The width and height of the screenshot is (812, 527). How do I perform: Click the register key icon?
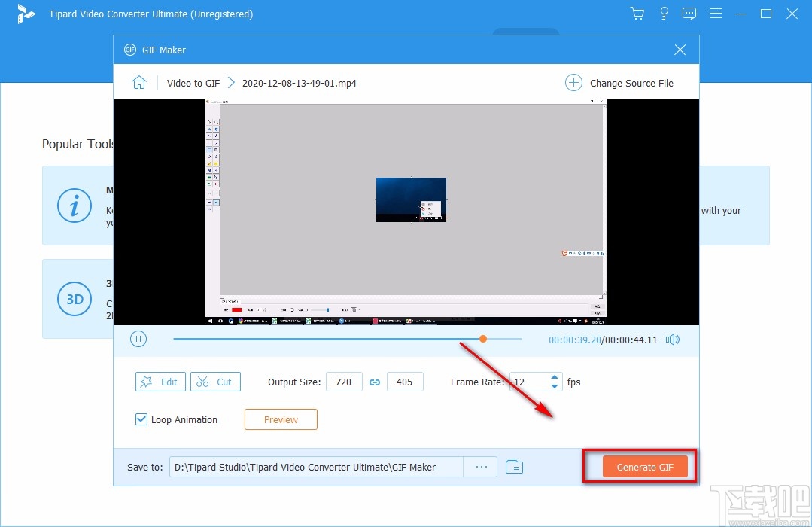[664, 14]
